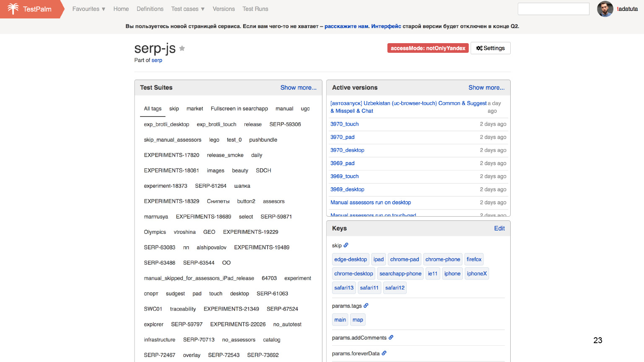Image resolution: width=644 pixels, height=362 pixels.
Task: Open version 3969_touch
Action: click(345, 176)
